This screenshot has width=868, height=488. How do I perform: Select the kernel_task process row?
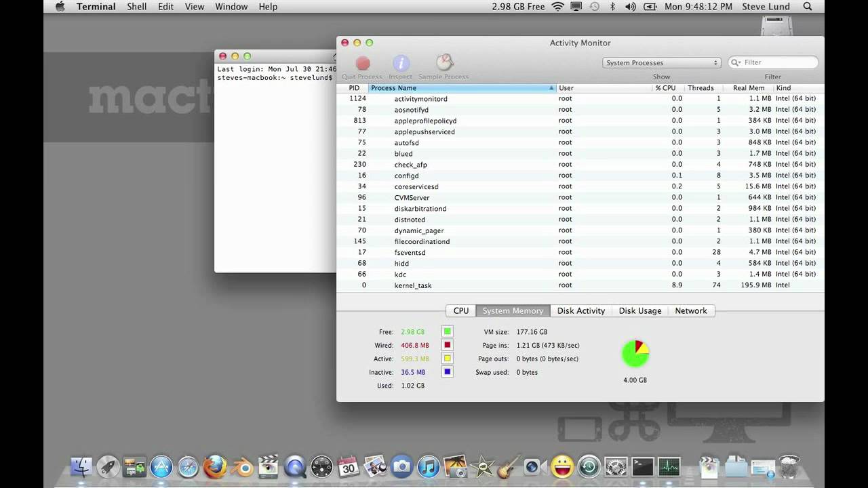coord(580,285)
